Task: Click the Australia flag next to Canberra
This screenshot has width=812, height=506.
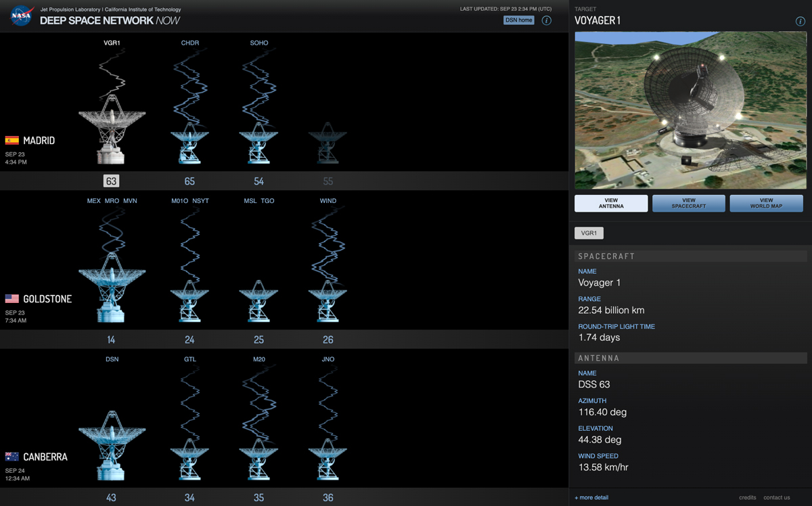Action: (12, 457)
